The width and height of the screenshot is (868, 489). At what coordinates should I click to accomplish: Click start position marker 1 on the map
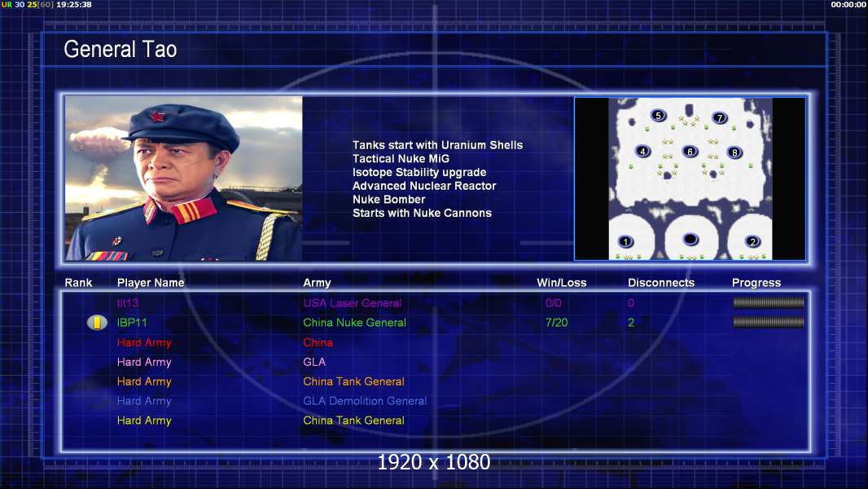click(x=625, y=241)
